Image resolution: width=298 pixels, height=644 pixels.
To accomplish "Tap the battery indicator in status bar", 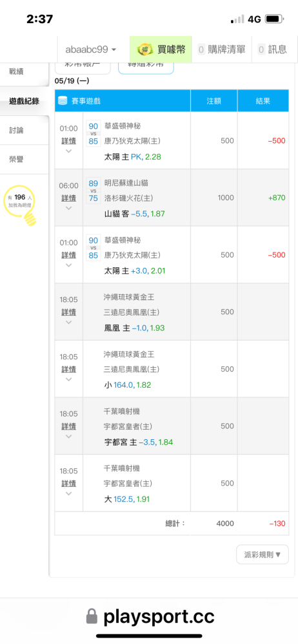I will pos(275,19).
